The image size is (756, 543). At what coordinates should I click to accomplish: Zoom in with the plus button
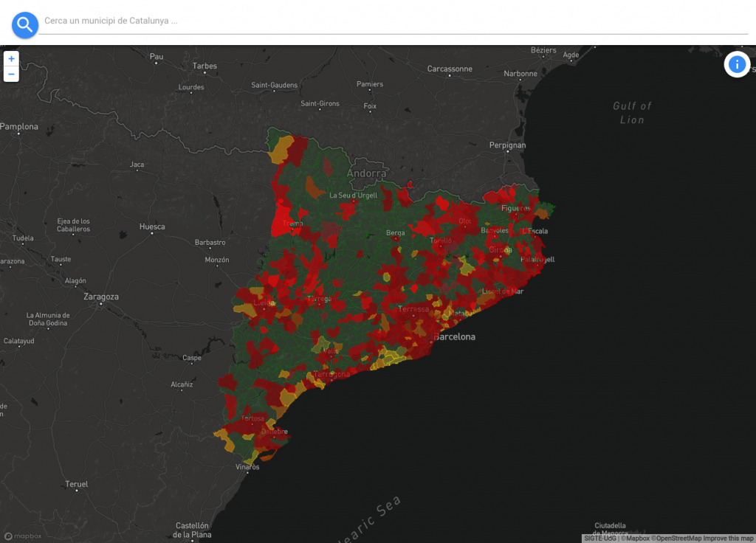11,59
